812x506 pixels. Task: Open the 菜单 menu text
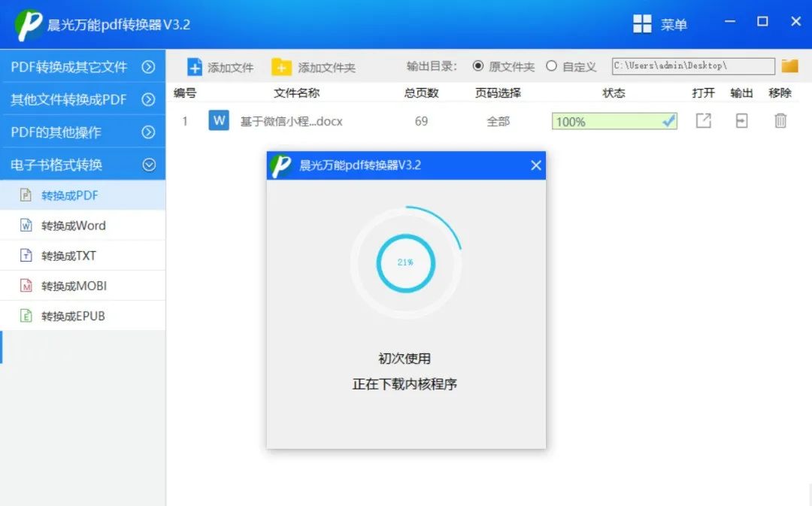[674, 24]
